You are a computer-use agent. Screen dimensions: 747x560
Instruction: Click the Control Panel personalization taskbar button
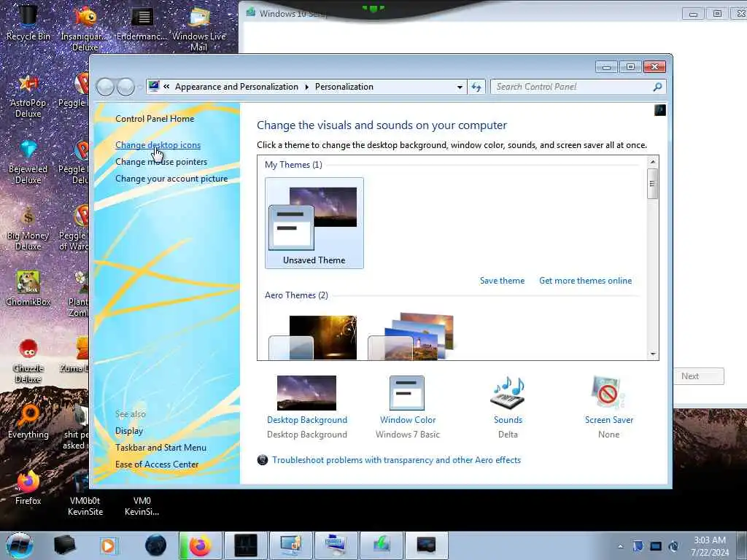point(291,545)
